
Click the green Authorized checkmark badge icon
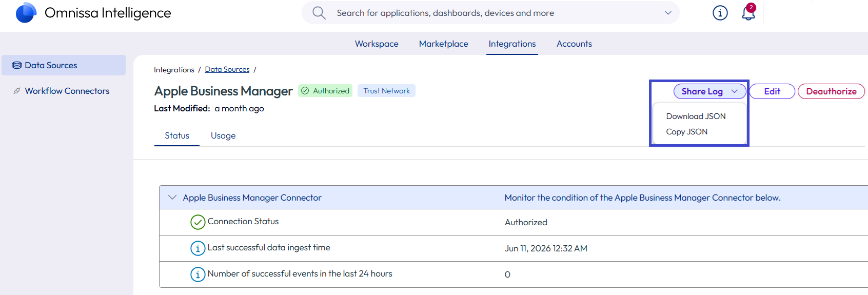coord(305,91)
